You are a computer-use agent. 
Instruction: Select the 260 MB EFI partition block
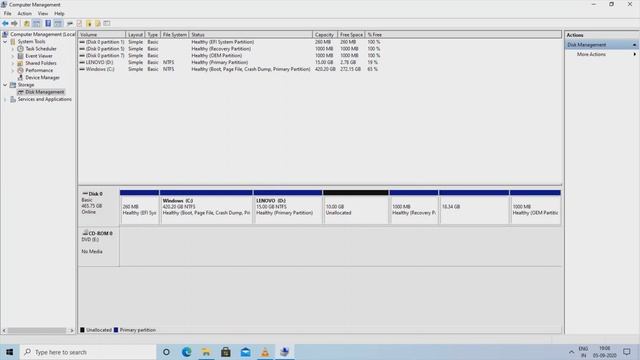point(139,207)
